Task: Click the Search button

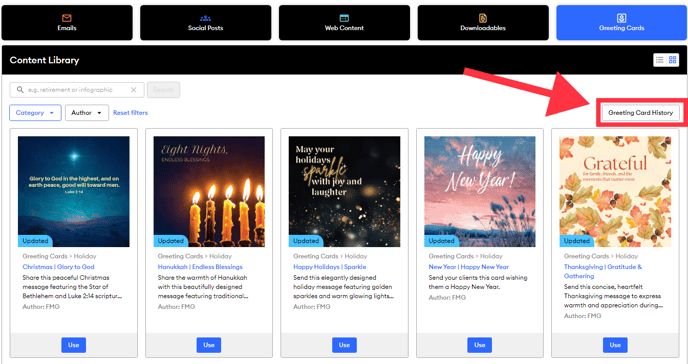Action: pos(163,90)
